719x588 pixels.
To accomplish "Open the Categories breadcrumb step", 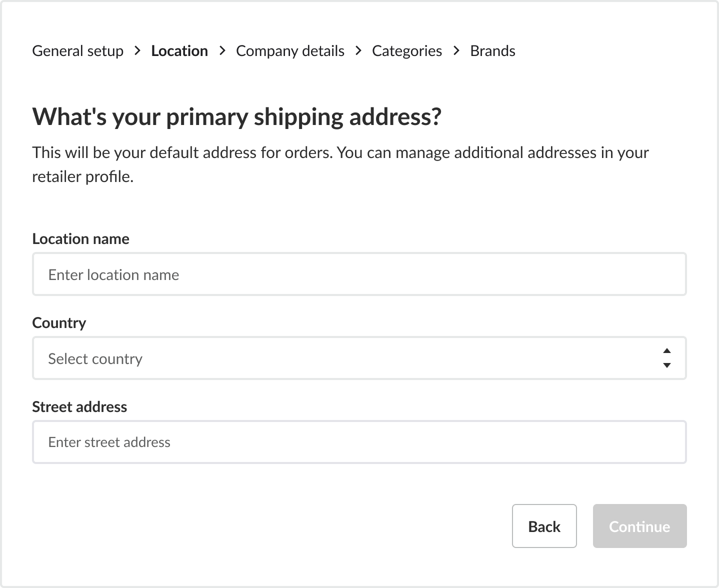I will coord(406,51).
